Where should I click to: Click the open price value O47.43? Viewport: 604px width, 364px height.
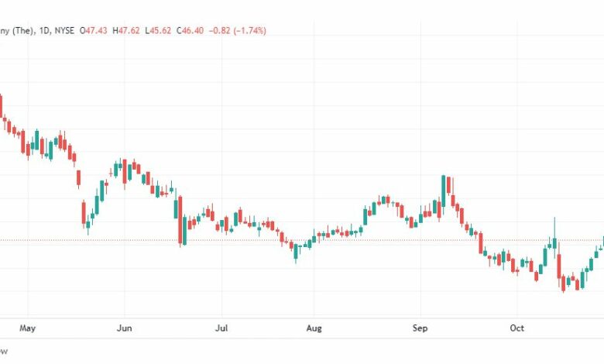coord(93,30)
